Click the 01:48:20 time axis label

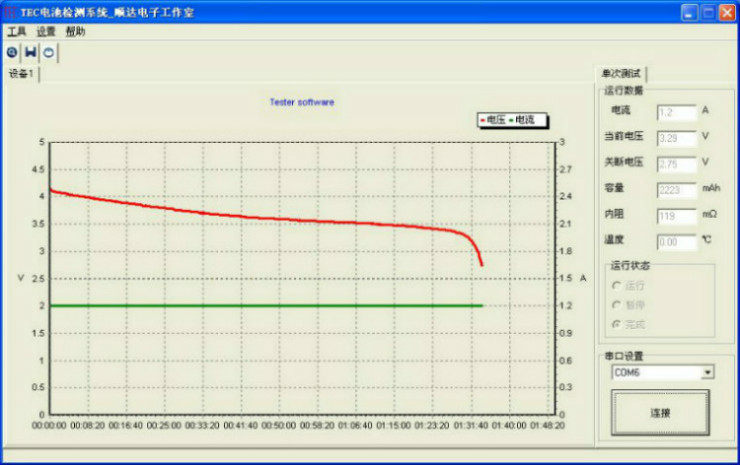pos(547,425)
